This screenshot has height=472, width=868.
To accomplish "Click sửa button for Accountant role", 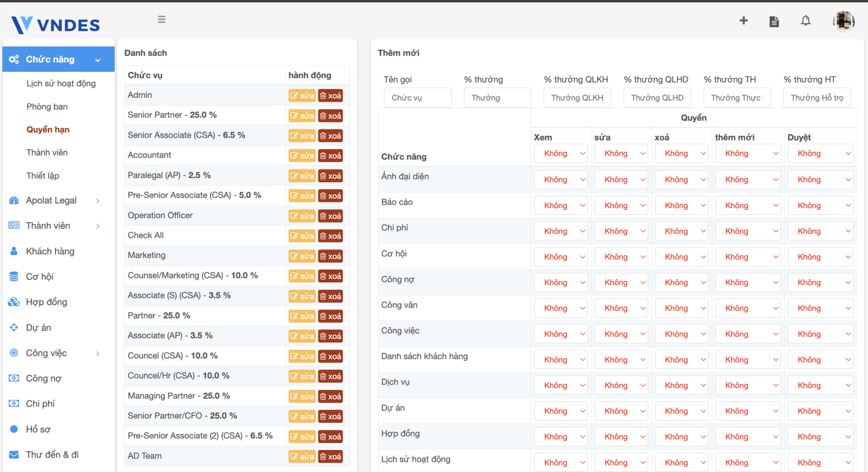I will (x=302, y=156).
